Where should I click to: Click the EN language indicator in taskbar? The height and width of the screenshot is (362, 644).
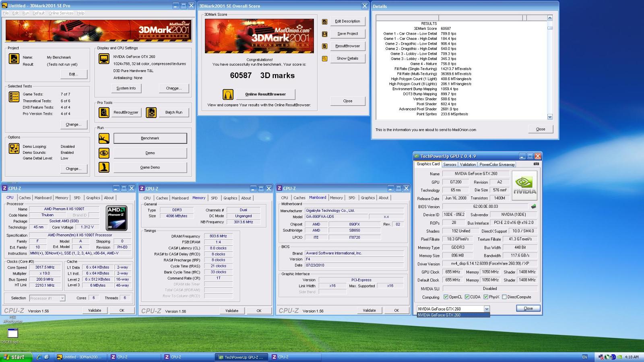tap(584, 357)
